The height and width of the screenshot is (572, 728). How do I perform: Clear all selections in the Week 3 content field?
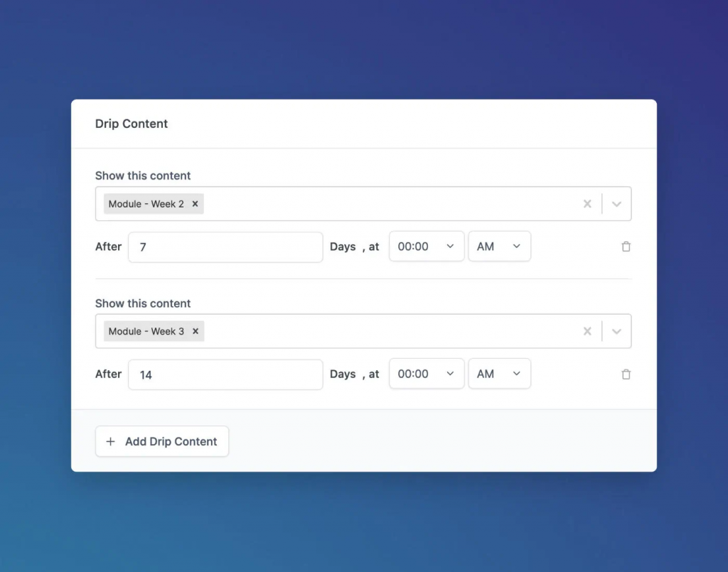587,332
